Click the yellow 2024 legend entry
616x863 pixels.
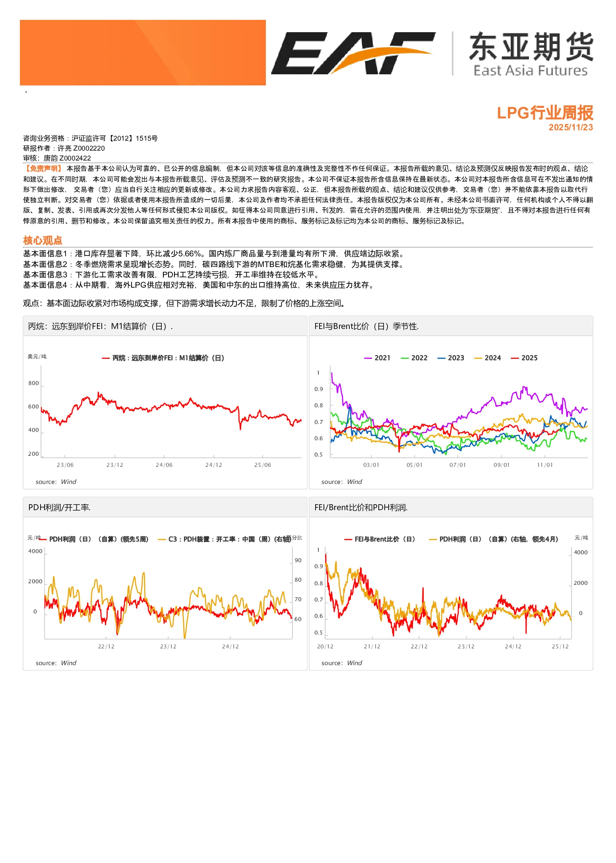pos(488,358)
